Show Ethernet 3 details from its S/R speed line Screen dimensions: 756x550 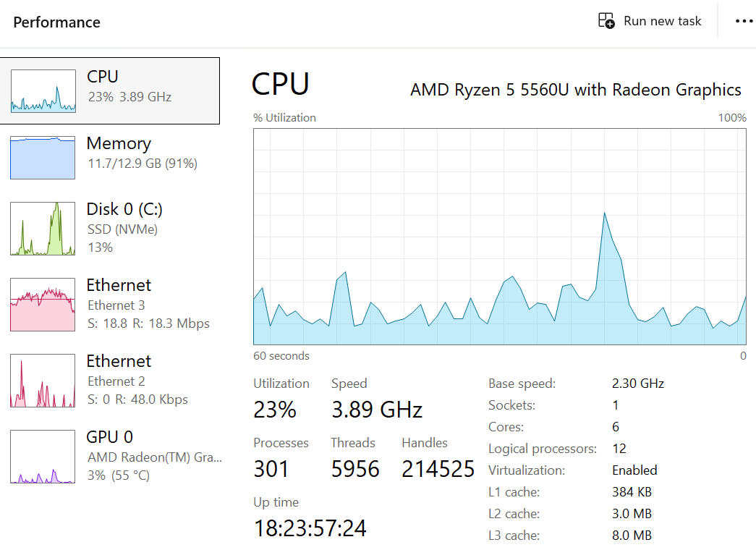(148, 323)
